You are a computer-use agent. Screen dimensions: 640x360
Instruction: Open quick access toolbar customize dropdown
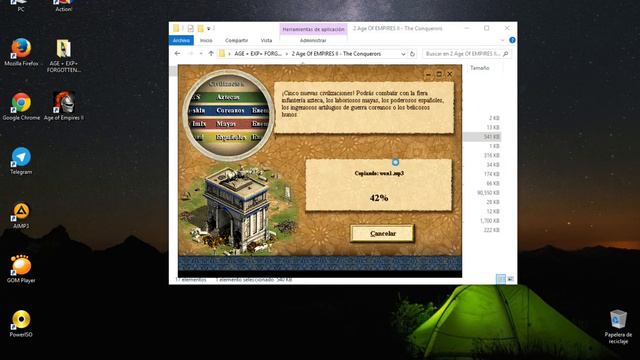[209, 28]
